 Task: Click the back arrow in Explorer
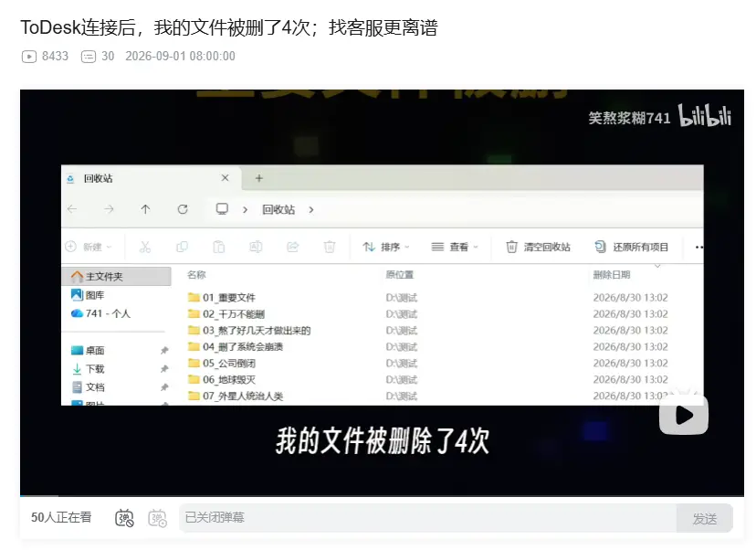pyautogui.click(x=72, y=209)
